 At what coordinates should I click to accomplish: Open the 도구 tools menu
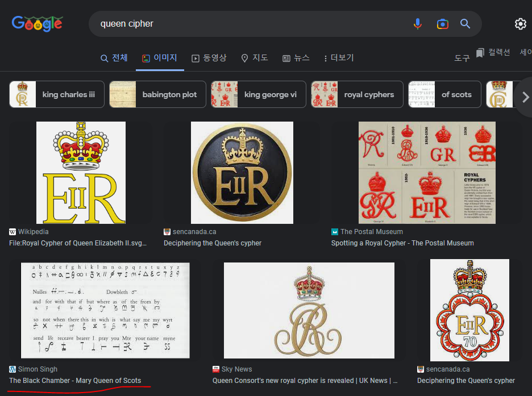[462, 59]
